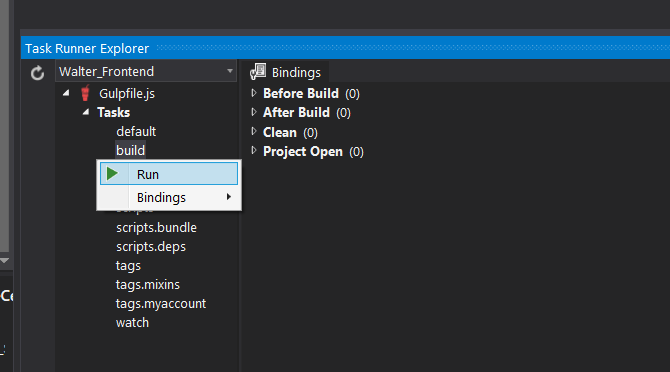
Task: Click the Bindings tab icon
Action: tap(258, 72)
